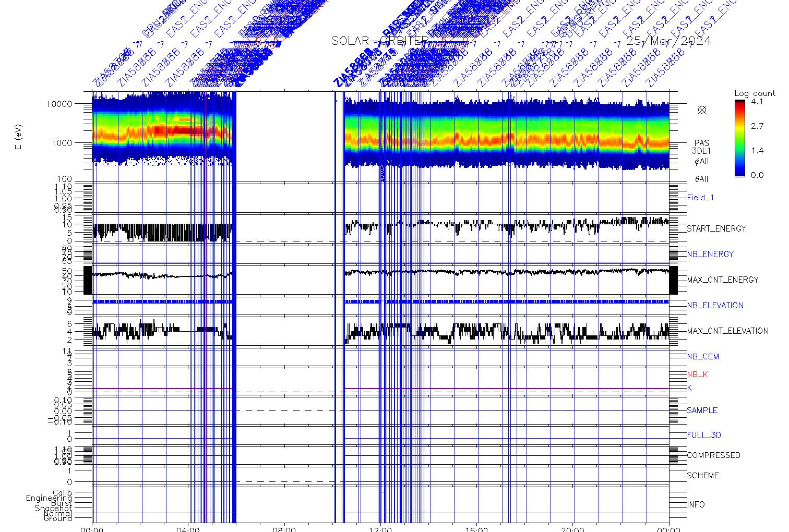Select the MAX_CNT_ELEVATION panel label
This screenshot has width=789, height=532.
(x=727, y=331)
